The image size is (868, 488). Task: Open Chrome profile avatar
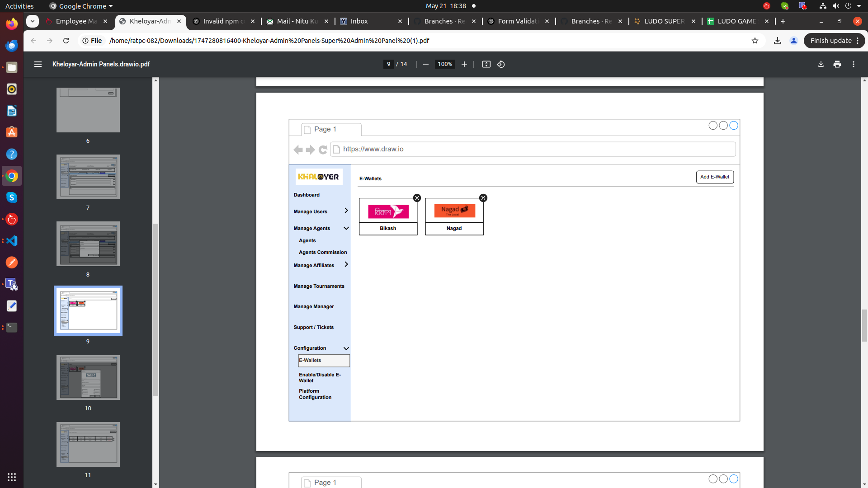(x=793, y=41)
